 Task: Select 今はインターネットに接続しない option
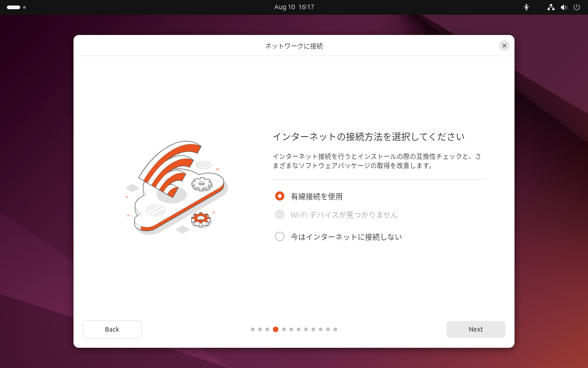coord(280,237)
